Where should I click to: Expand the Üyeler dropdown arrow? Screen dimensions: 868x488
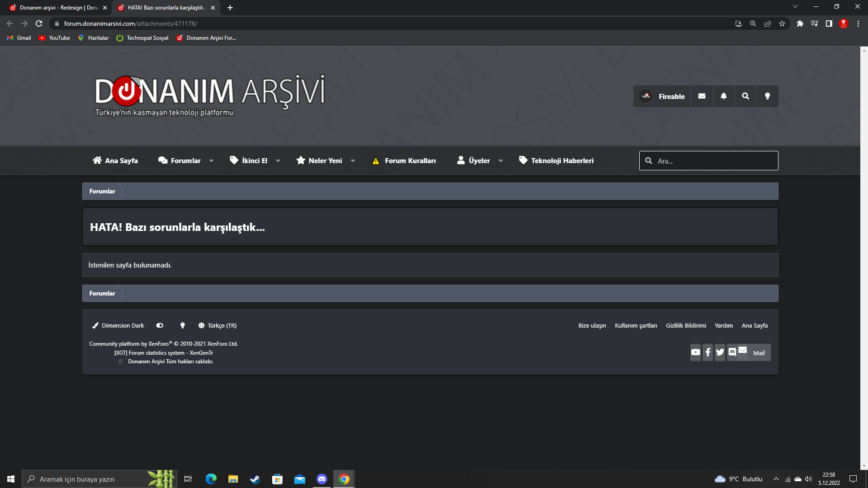tap(500, 161)
